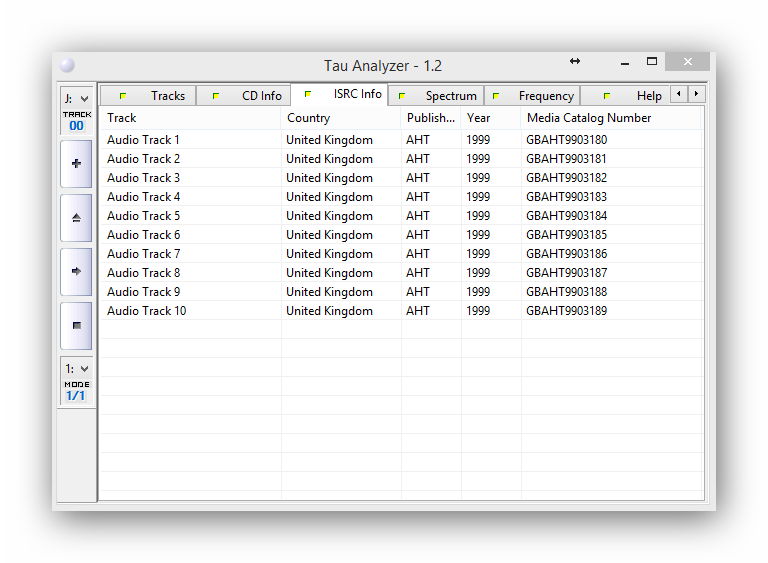Click the plus button in left sidebar
Viewport: 768px width, 563px height.
(x=76, y=163)
